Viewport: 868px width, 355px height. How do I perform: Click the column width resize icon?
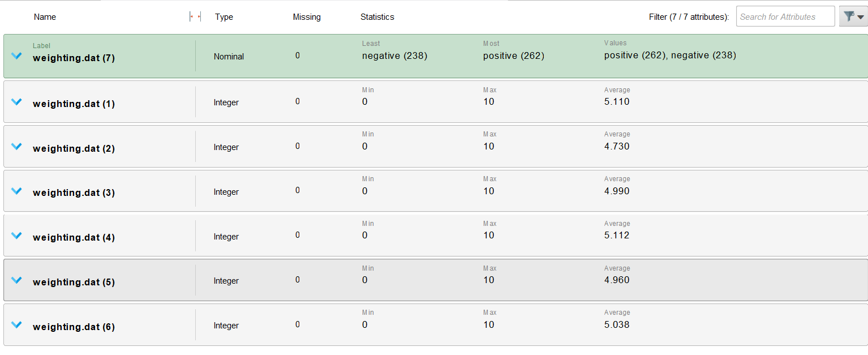(195, 17)
